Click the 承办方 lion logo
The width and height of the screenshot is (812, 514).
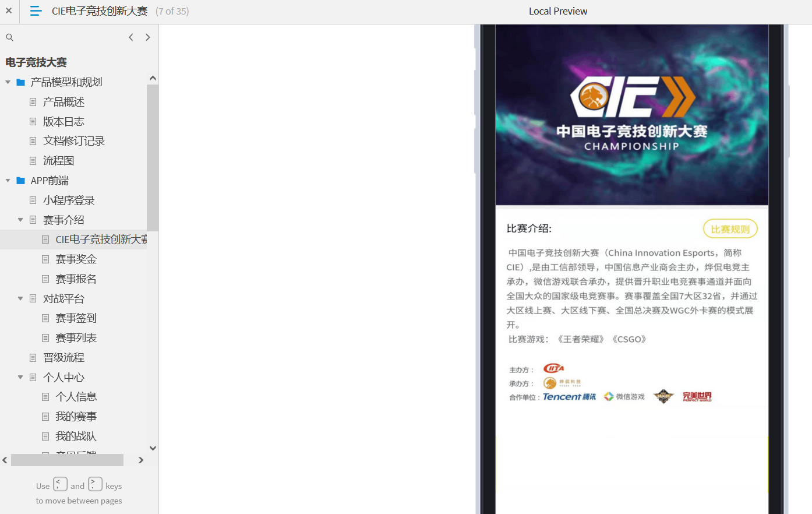pos(562,383)
